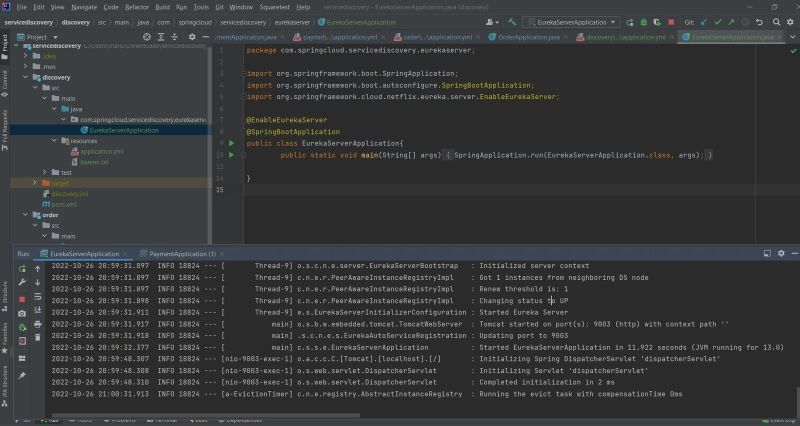800x426 pixels.
Task: Open IDE settings gear in top toolbar
Action: (x=790, y=22)
